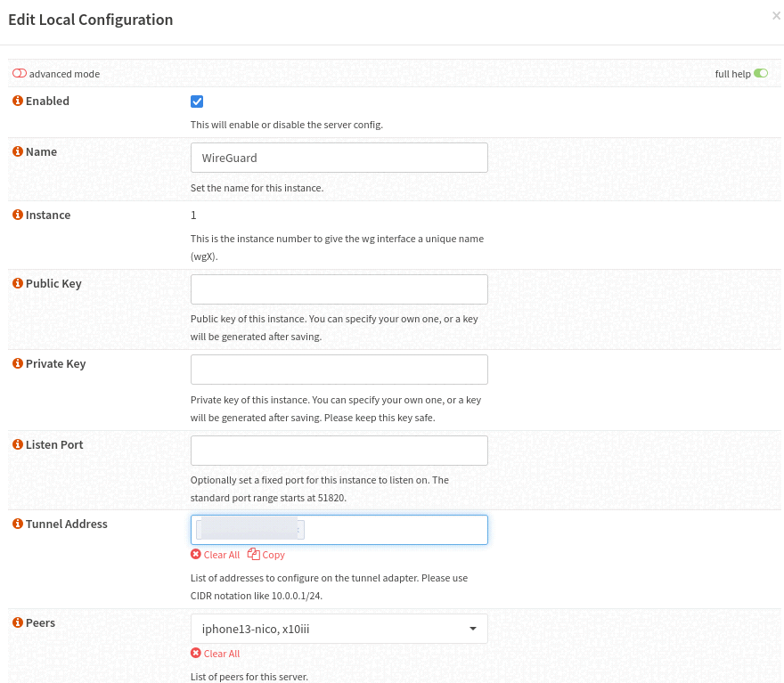This screenshot has height=683, width=784.
Task: Click the info icon beside Tunnel Address
Action: [17, 524]
